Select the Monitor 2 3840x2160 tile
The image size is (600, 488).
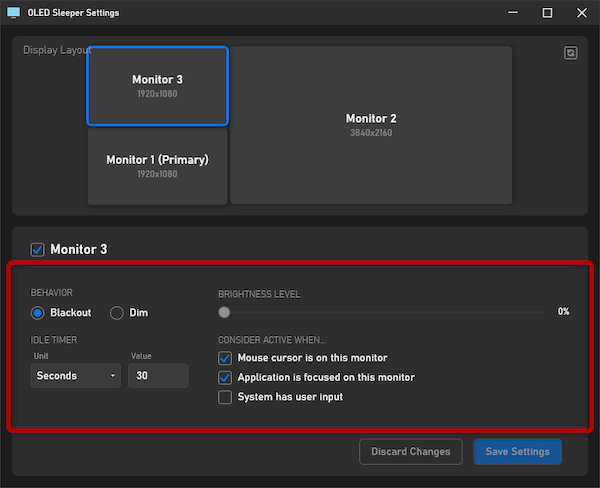coord(371,125)
